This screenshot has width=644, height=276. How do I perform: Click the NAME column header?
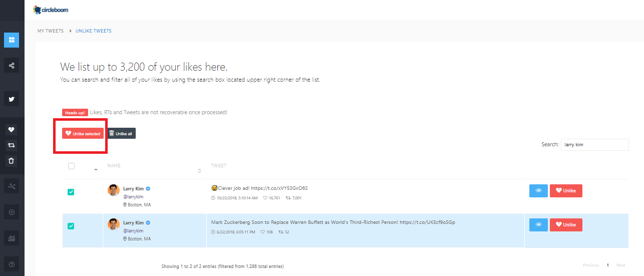114,165
